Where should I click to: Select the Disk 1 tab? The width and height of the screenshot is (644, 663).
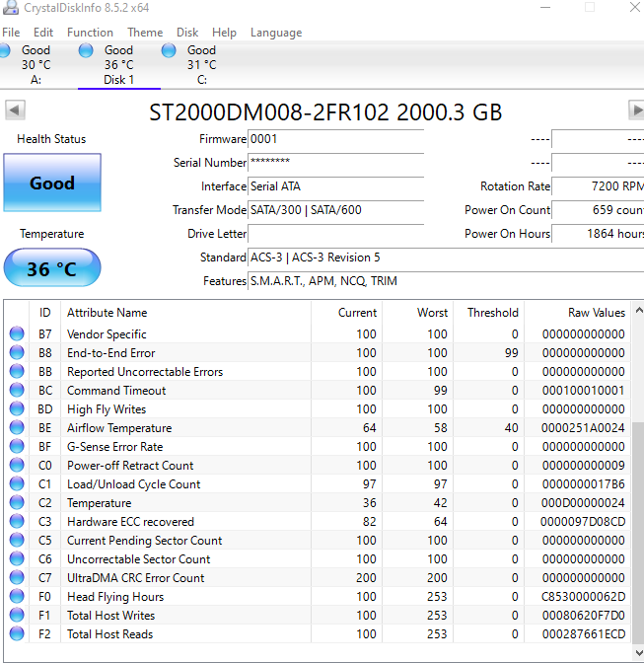click(118, 65)
